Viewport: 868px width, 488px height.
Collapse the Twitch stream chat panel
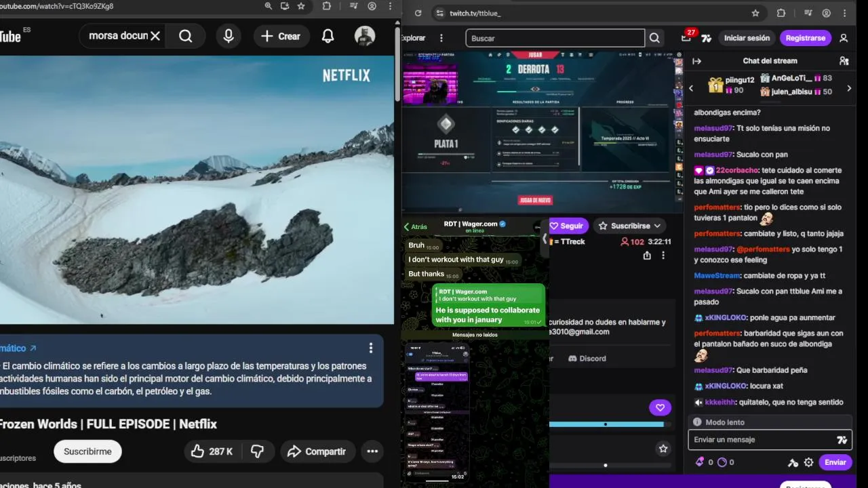click(696, 61)
